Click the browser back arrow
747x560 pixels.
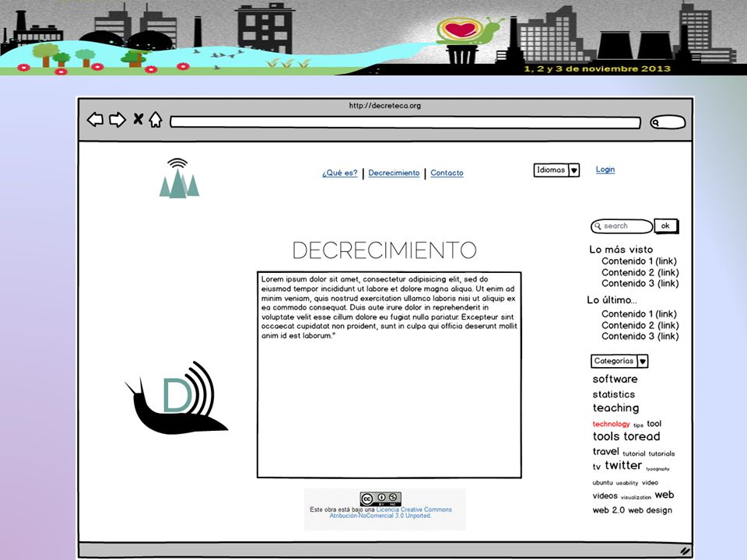[95, 119]
